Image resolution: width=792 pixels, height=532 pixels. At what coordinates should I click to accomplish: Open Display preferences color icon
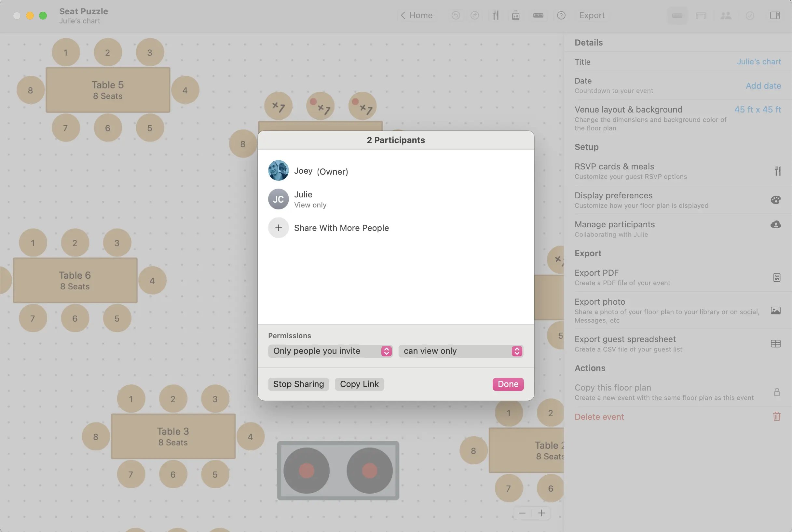click(776, 200)
